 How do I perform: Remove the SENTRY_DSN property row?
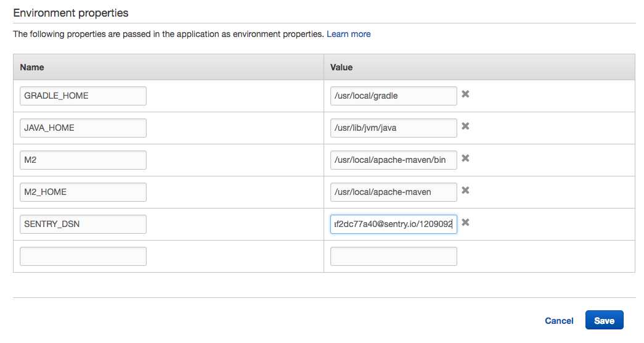pos(466,223)
